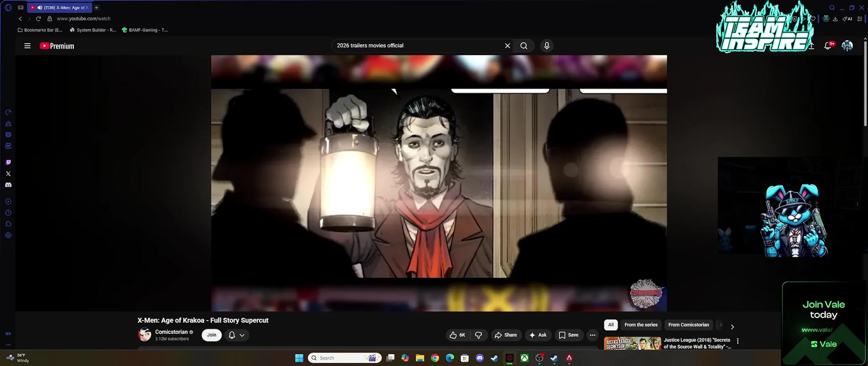
Task: Open sidebar history clock icon
Action: click(8, 213)
